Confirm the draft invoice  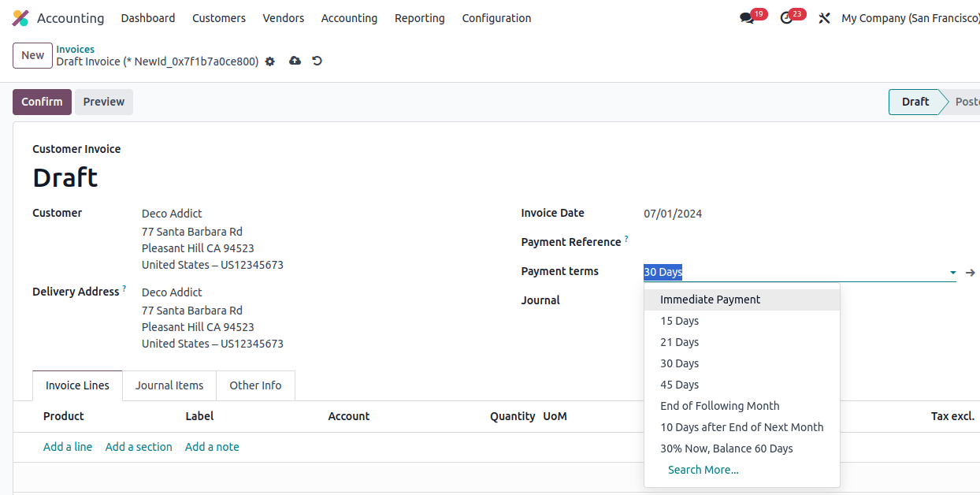tap(42, 102)
